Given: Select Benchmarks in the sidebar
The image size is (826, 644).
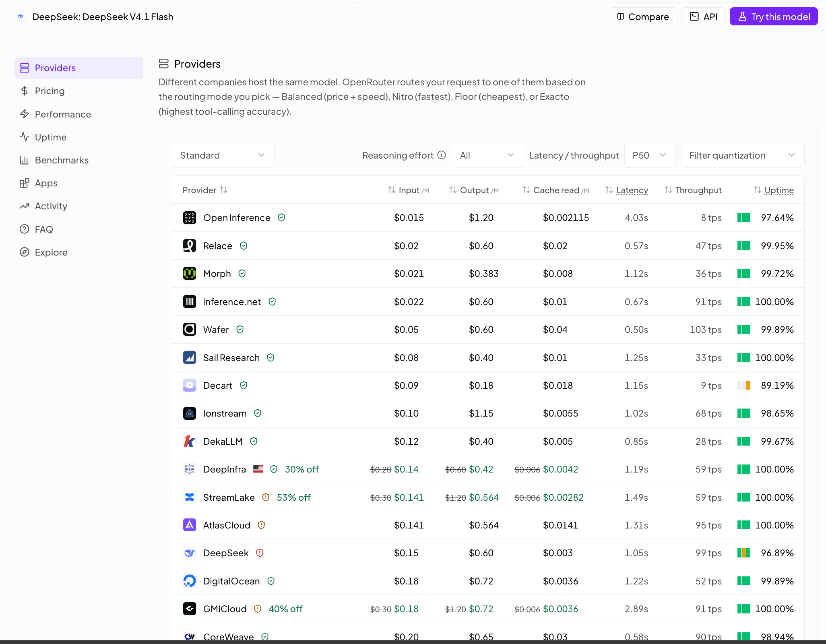Looking at the screenshot, I should (x=79, y=160).
